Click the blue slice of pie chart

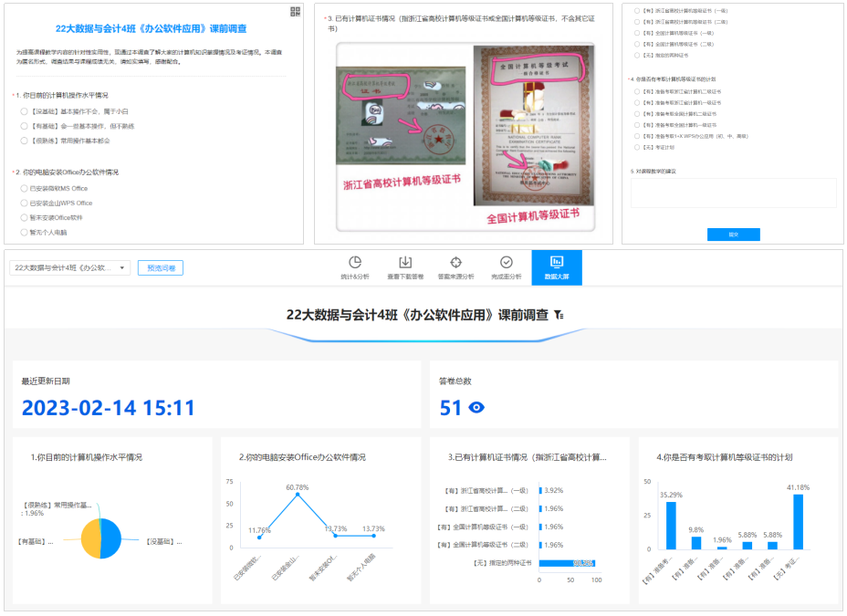[x=111, y=538]
